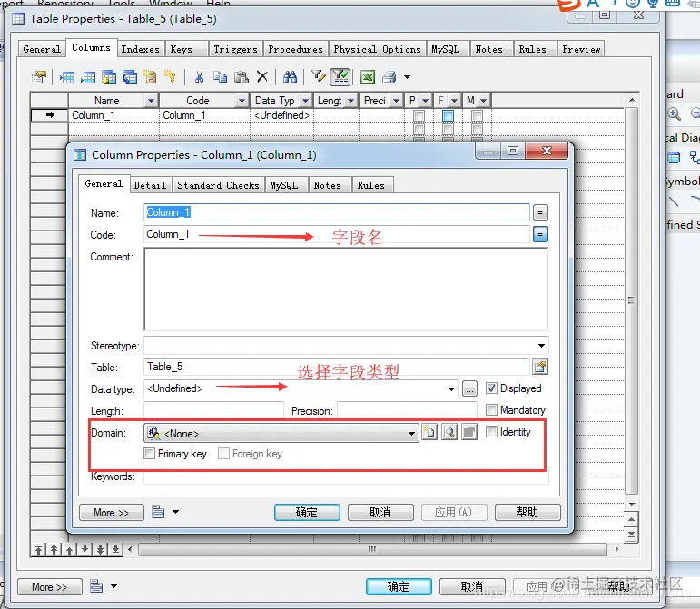The height and width of the screenshot is (609, 700).
Task: Click 取消 in Column Properties dialog
Action: coord(380,512)
